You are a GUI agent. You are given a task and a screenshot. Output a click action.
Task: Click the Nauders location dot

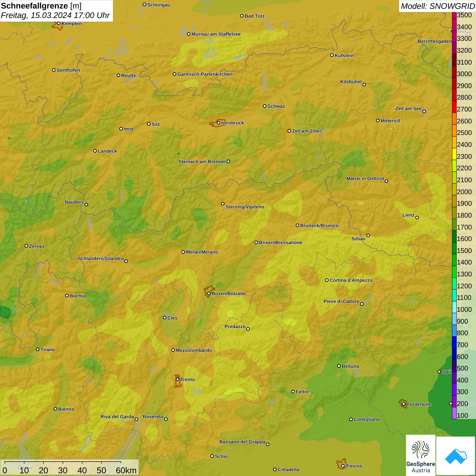click(86, 204)
